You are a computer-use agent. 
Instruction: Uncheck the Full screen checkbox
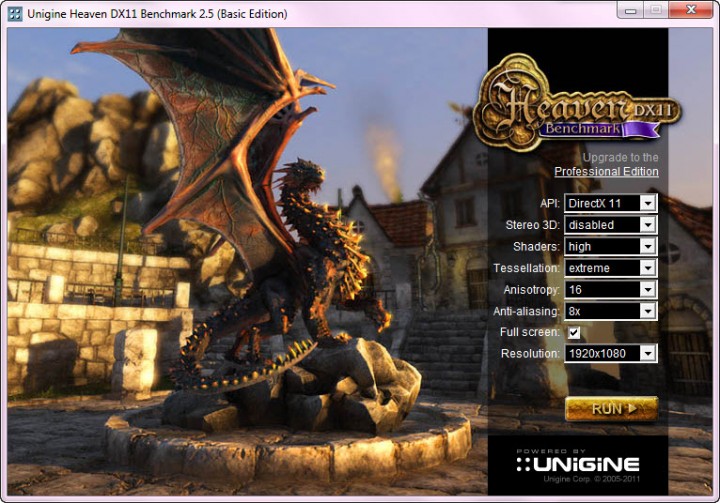click(574, 332)
